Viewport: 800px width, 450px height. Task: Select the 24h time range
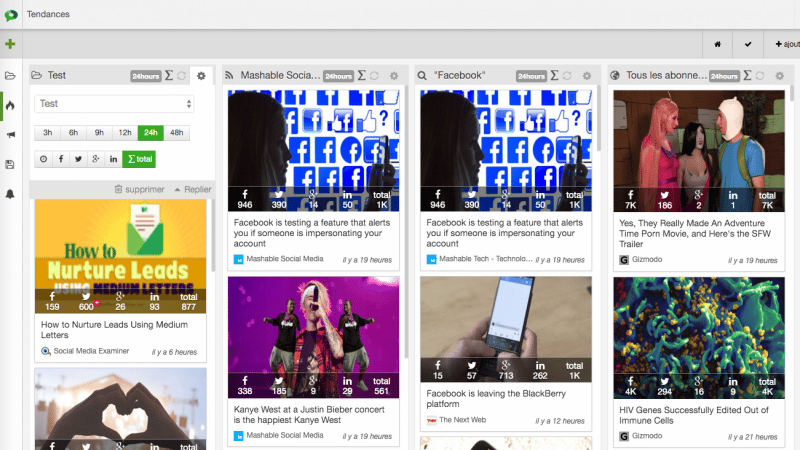click(151, 133)
